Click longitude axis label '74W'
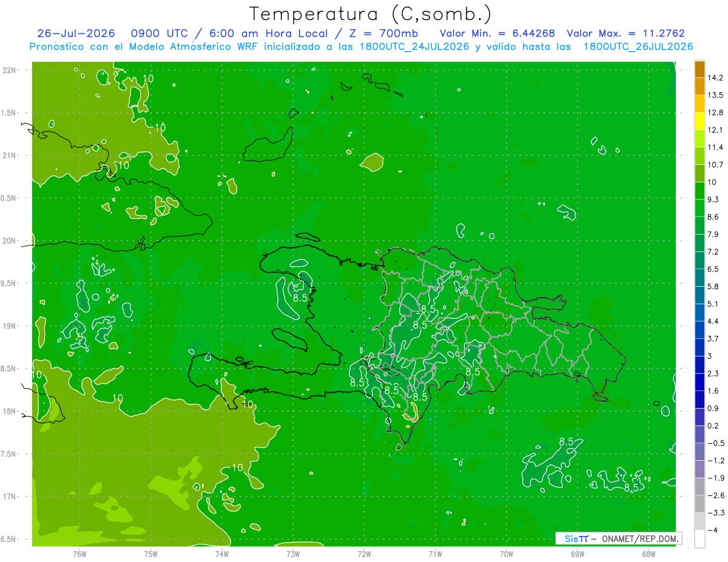 (222, 554)
